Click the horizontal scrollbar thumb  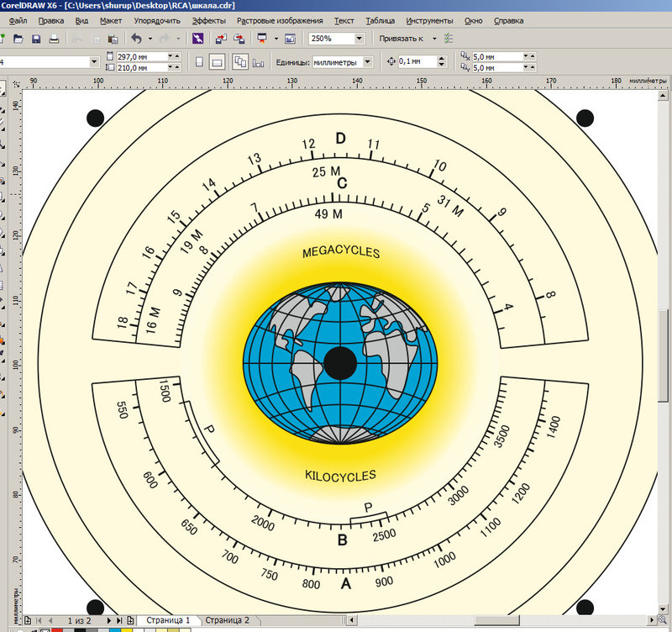[496, 620]
